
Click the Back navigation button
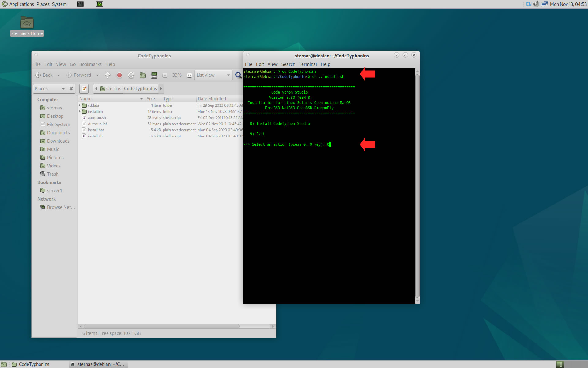pyautogui.click(x=44, y=75)
